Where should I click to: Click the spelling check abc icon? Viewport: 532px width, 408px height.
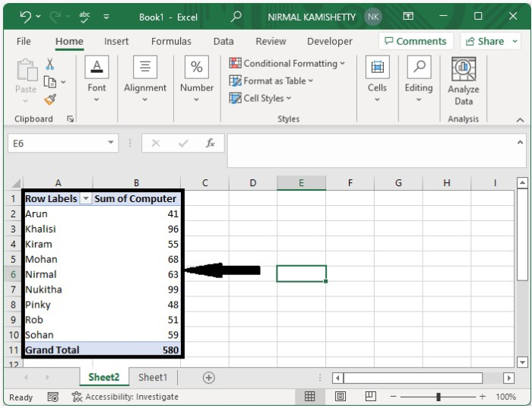[x=84, y=17]
